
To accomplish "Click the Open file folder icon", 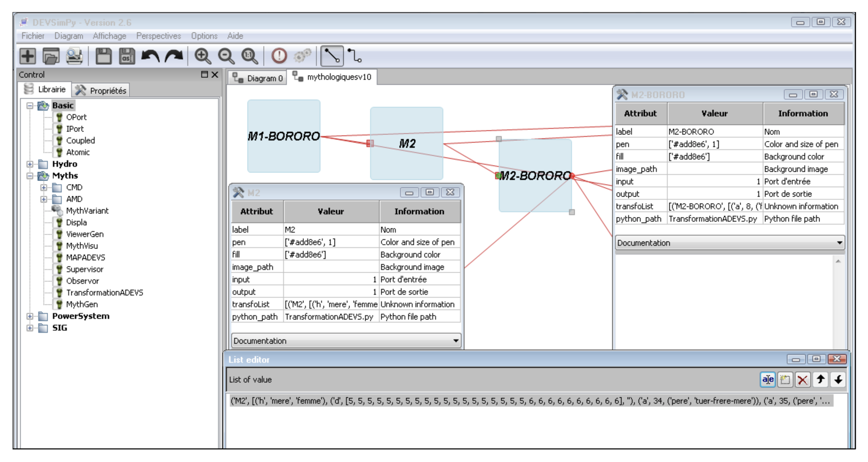I will pos(51,56).
